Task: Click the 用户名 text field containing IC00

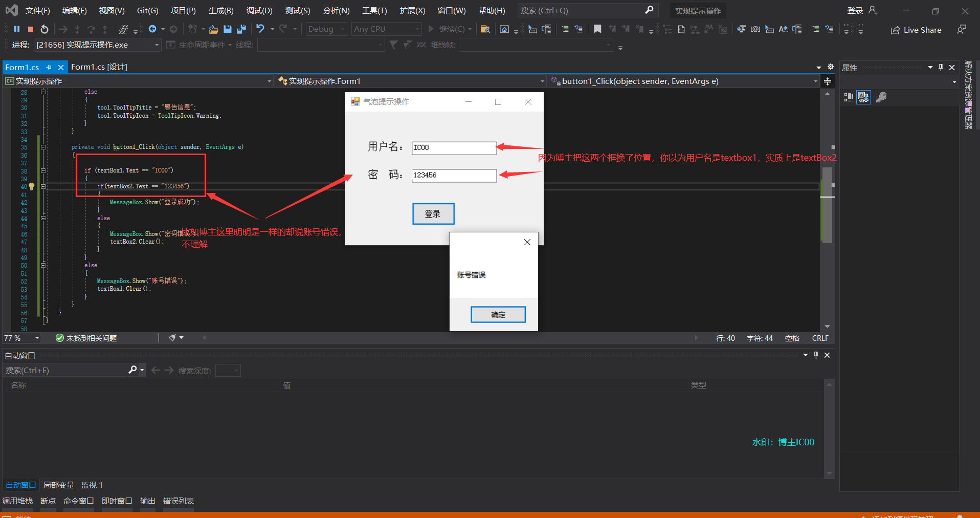Action: click(454, 148)
